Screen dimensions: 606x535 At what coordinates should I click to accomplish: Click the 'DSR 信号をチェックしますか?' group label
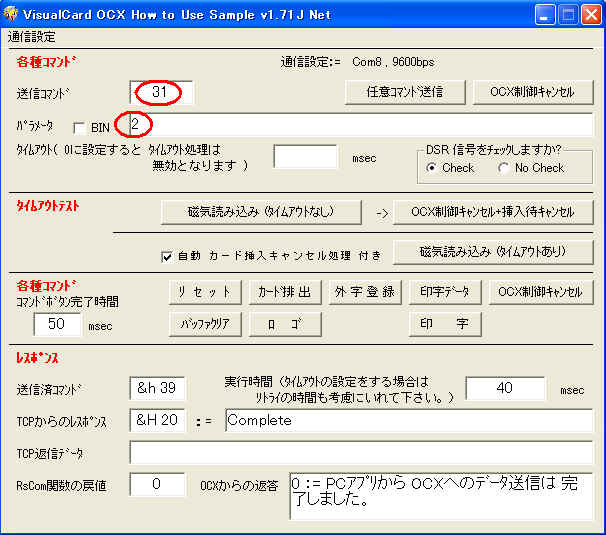pyautogui.click(x=493, y=150)
